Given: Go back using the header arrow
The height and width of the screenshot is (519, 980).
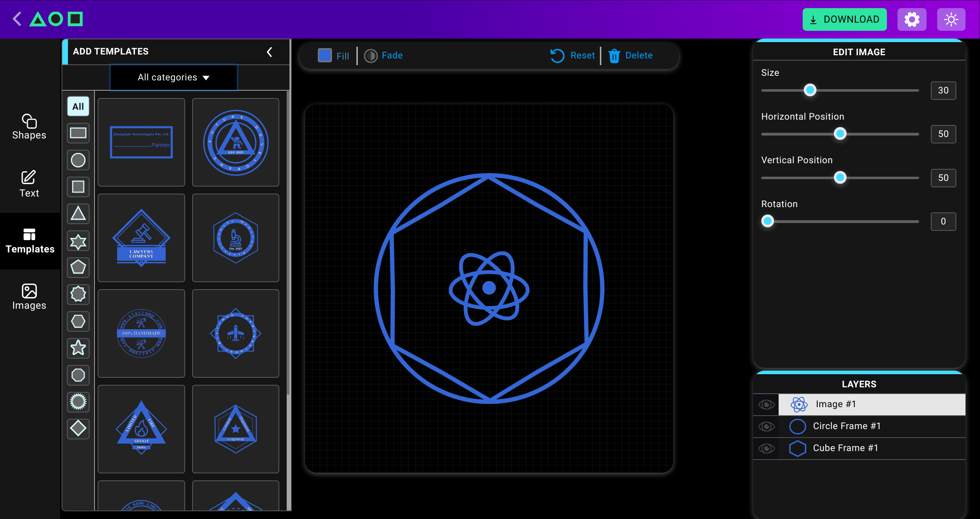Looking at the screenshot, I should (17, 19).
